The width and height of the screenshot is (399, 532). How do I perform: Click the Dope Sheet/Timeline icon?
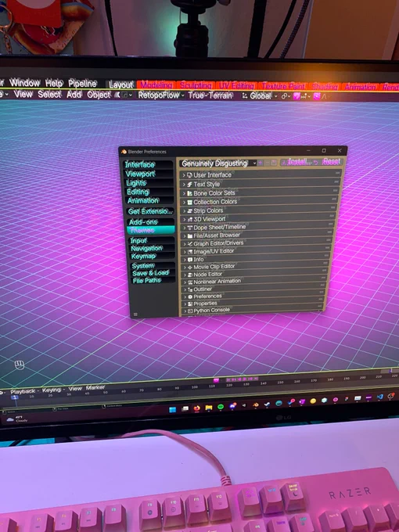click(x=190, y=228)
